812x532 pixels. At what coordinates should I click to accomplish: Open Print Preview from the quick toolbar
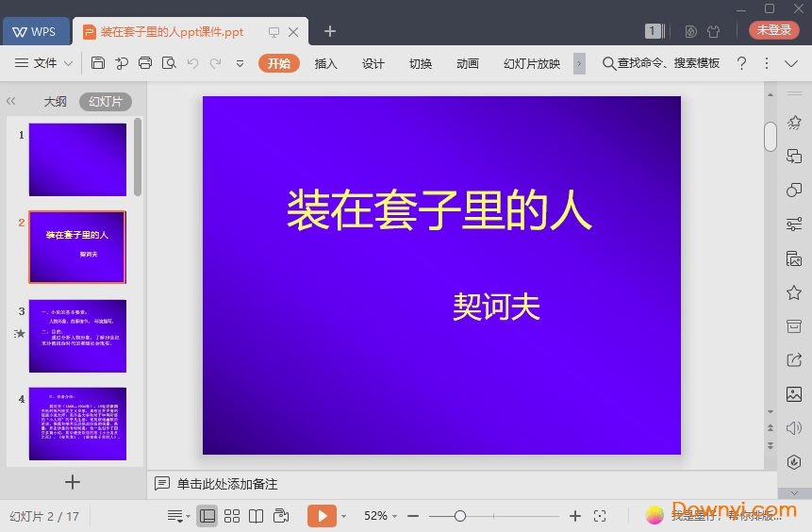169,63
